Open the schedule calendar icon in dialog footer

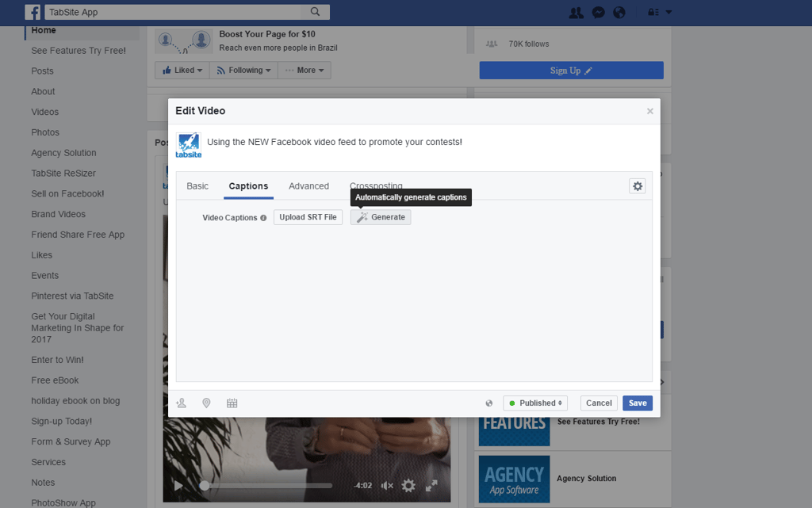[232, 403]
